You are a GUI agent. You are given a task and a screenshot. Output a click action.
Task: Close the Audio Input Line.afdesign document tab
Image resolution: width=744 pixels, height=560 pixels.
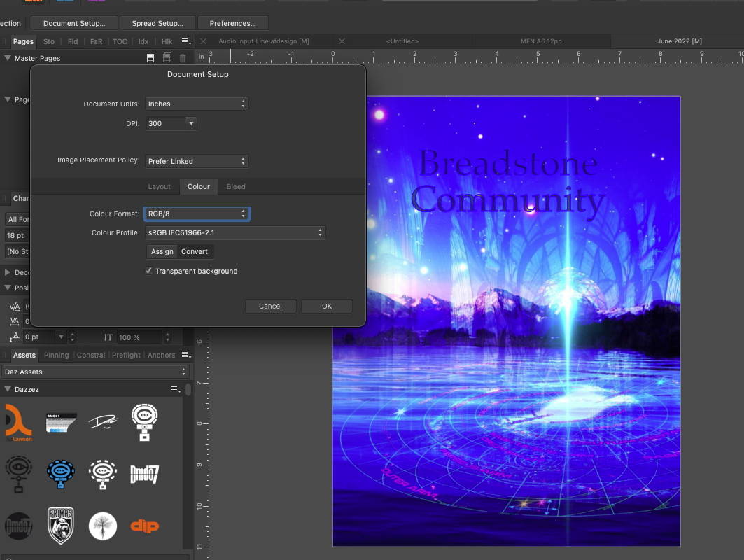[x=203, y=41]
